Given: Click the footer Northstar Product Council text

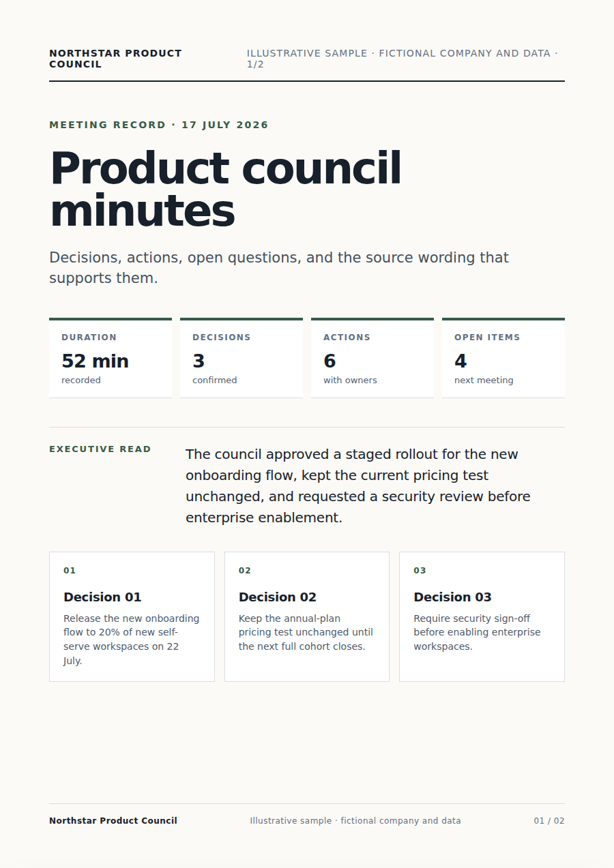Looking at the screenshot, I should (x=113, y=821).
